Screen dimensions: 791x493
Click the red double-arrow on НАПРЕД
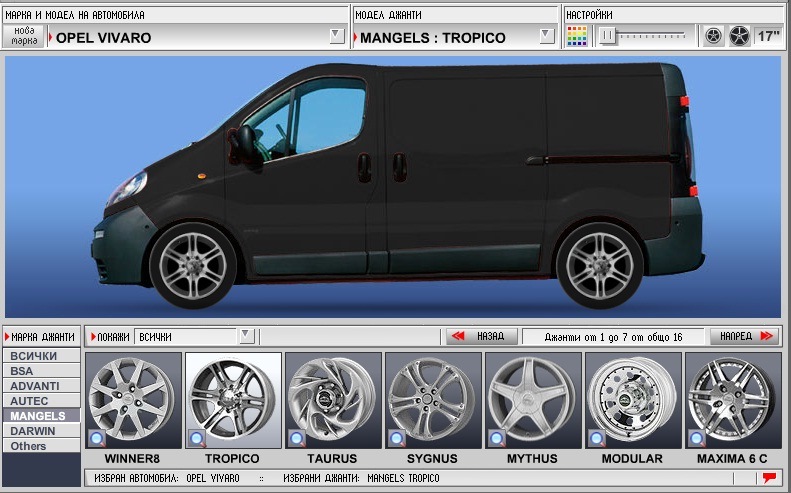[x=766, y=336]
